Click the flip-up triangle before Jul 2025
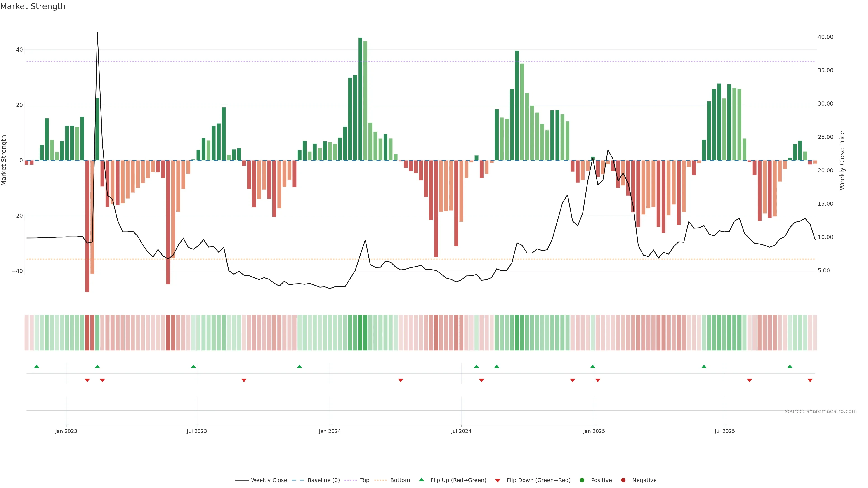The height and width of the screenshot is (488, 868). click(x=704, y=366)
